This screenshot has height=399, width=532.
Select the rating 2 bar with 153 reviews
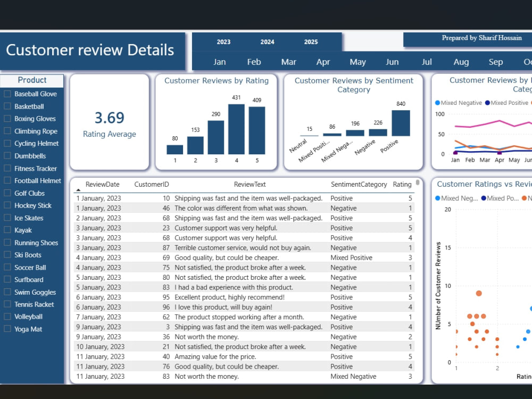tap(195, 146)
